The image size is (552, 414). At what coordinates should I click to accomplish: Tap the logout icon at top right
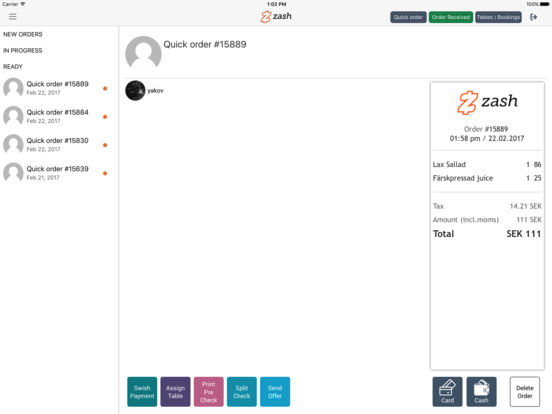point(533,17)
